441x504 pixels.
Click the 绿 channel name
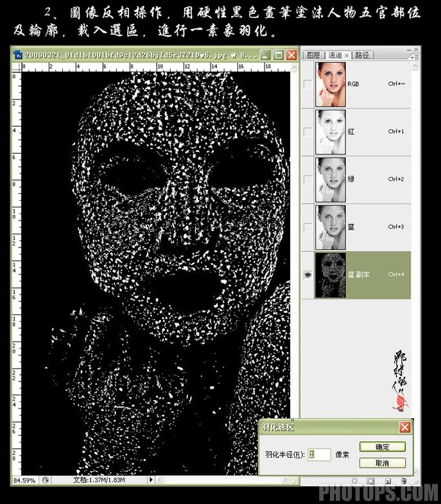[351, 179]
